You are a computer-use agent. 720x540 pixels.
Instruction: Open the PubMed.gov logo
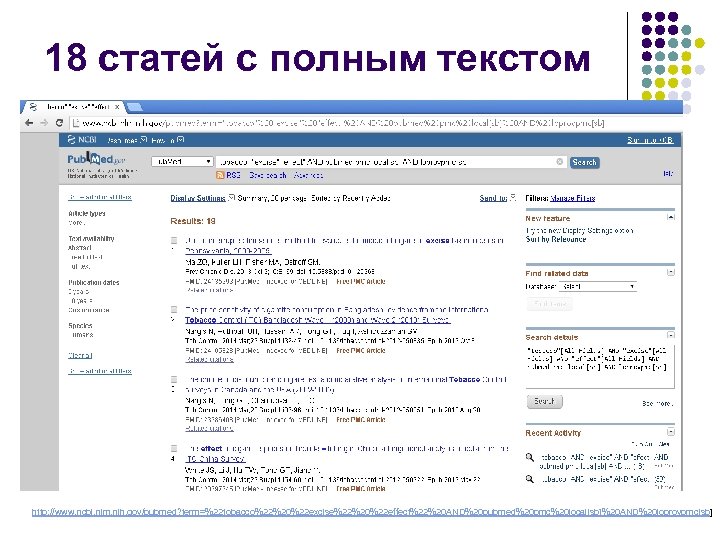pos(96,159)
